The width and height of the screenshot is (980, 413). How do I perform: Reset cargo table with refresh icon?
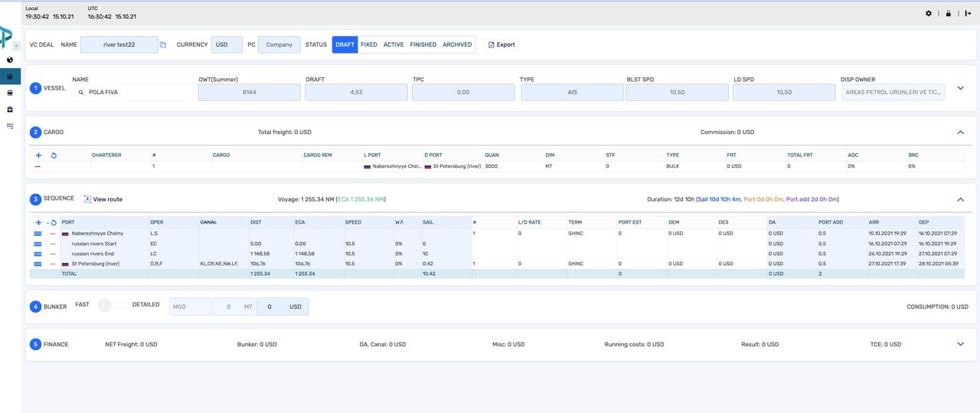click(x=54, y=156)
